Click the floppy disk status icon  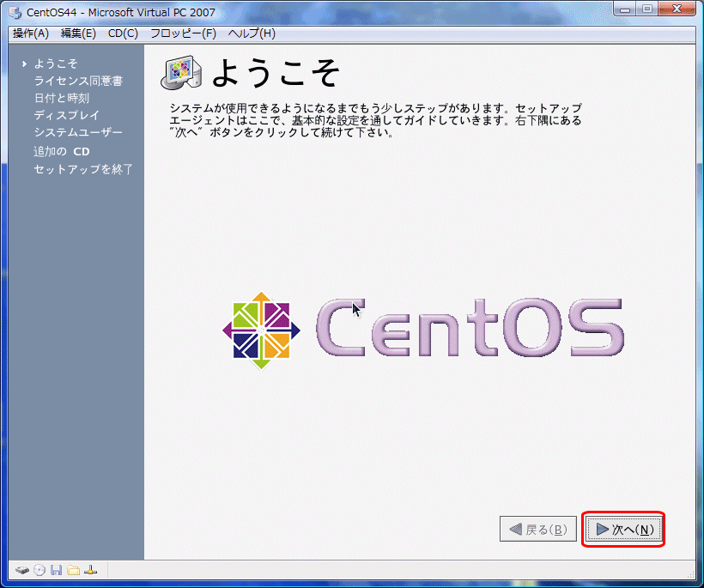[x=56, y=570]
